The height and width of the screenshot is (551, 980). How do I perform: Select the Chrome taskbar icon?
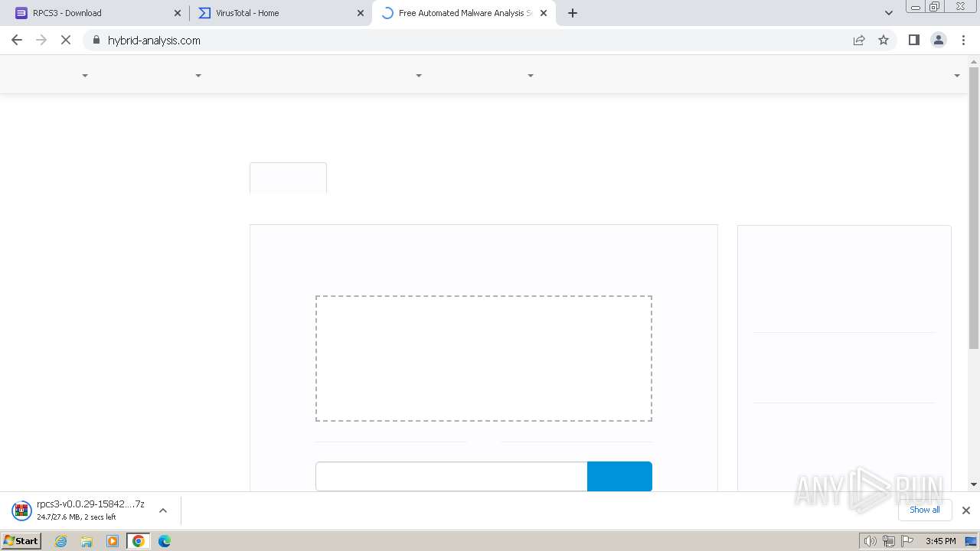(139, 541)
